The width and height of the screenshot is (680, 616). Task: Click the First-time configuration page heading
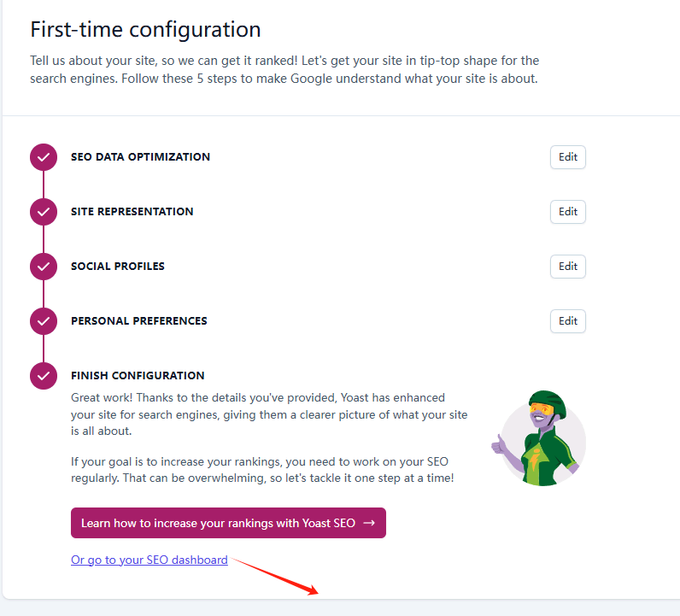[145, 29]
